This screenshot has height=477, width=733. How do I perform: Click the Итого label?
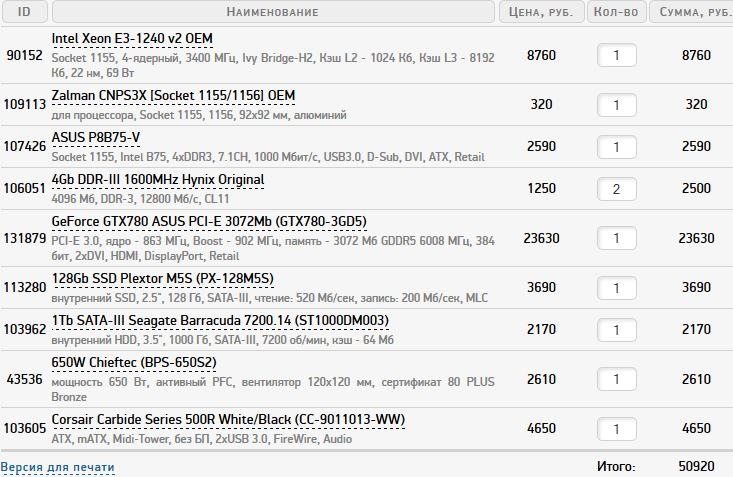[x=616, y=466]
